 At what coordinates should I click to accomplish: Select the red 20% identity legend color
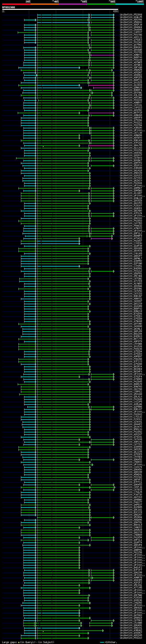16,4
